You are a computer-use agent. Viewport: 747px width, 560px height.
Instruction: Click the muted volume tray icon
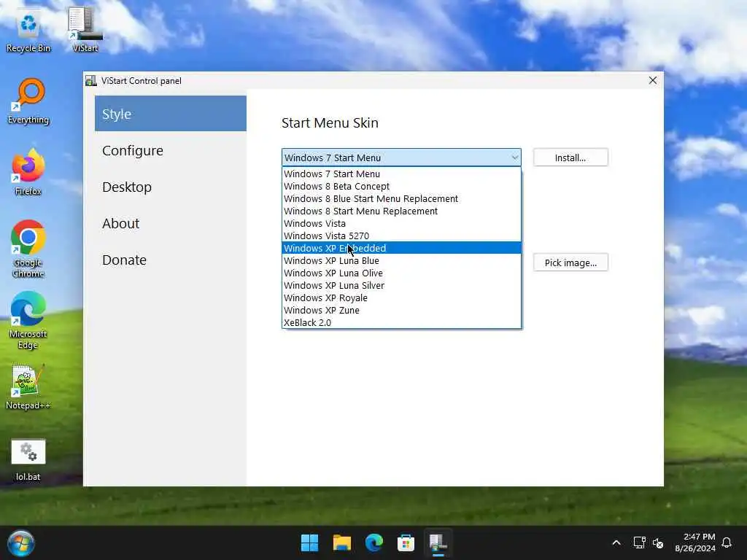click(658, 542)
